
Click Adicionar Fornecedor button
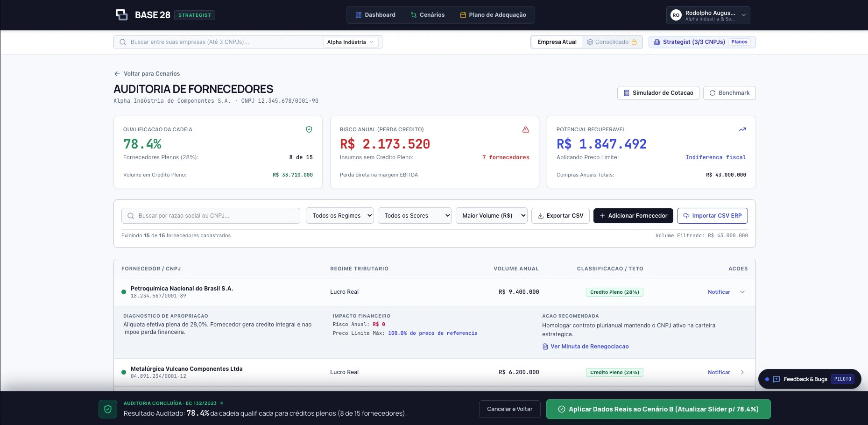pyautogui.click(x=633, y=216)
